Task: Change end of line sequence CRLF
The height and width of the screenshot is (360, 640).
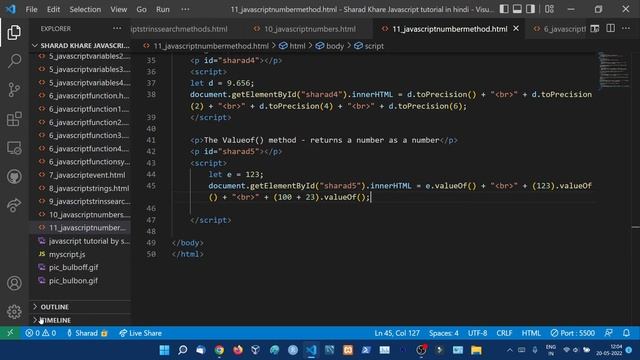Action: (504, 333)
